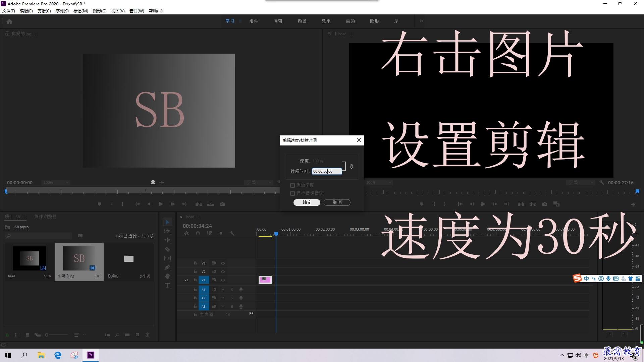Switch to the 效果 workspace
This screenshot has height=362, width=644.
click(x=326, y=21)
